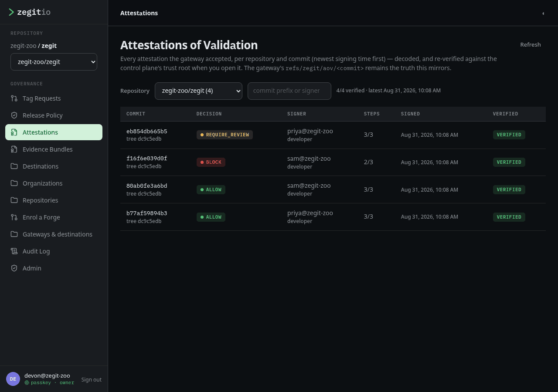Click the Audit Log scroll icon
The width and height of the screenshot is (558, 392).
(x=14, y=251)
